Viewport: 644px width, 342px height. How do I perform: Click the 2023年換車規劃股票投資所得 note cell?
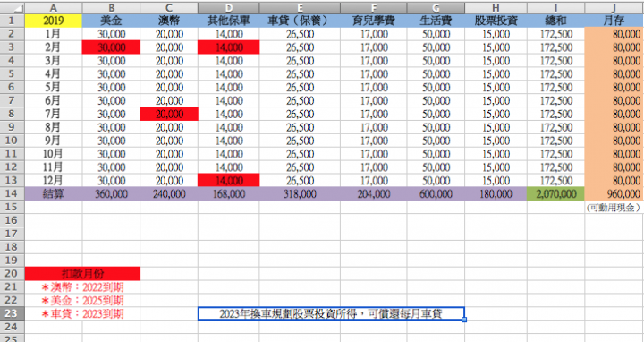click(331, 313)
